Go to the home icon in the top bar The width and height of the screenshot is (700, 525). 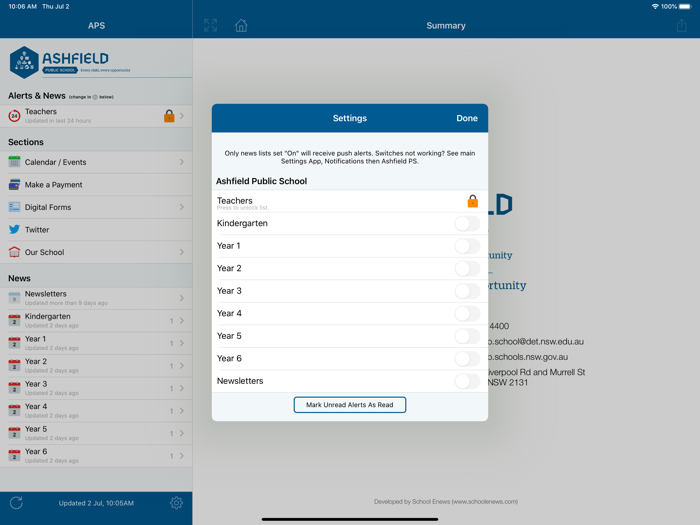click(241, 25)
